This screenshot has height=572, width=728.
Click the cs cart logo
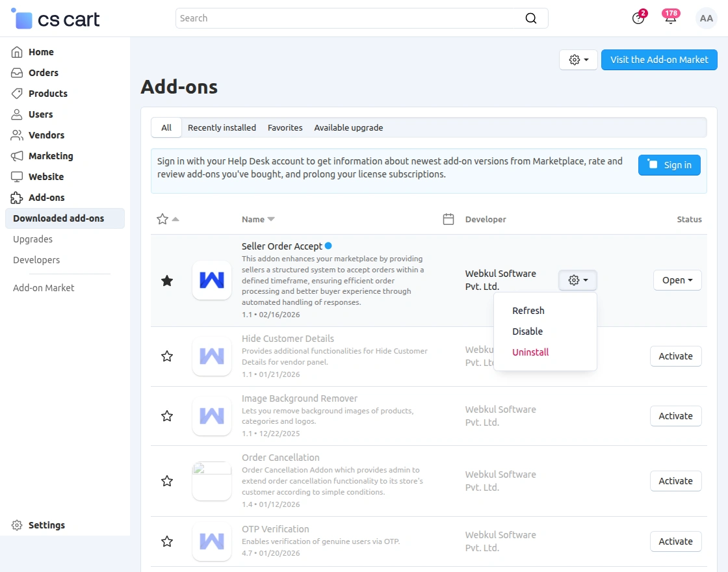[x=56, y=19]
